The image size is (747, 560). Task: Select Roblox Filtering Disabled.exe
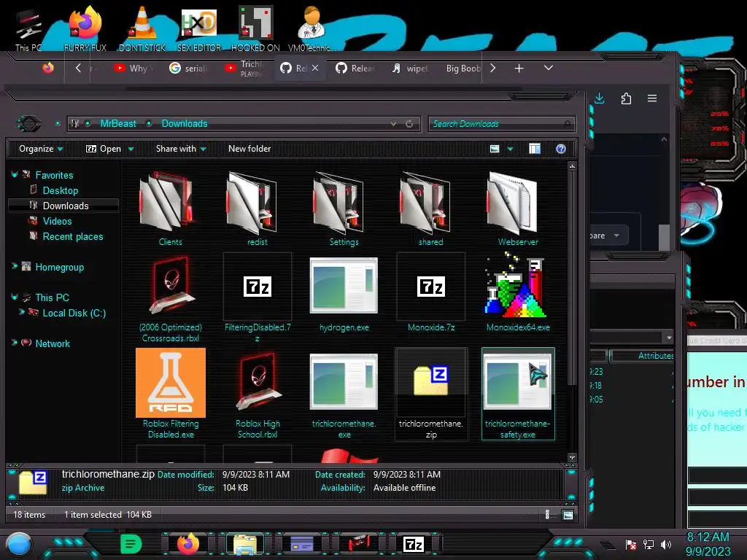tap(171, 393)
